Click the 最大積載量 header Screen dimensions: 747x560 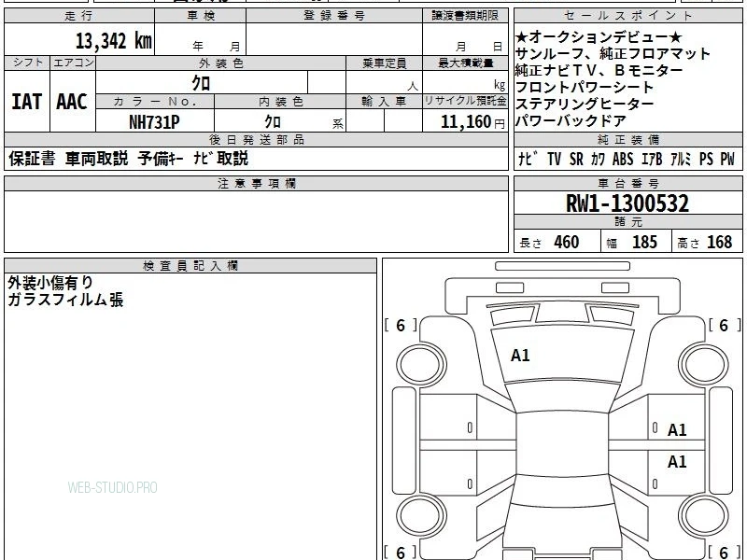click(x=465, y=63)
